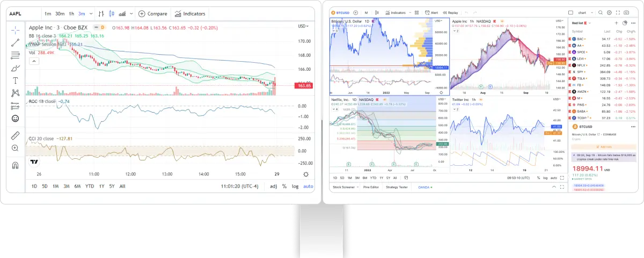Select the brush drawing tool
644x258 pixels.
pos(16,68)
